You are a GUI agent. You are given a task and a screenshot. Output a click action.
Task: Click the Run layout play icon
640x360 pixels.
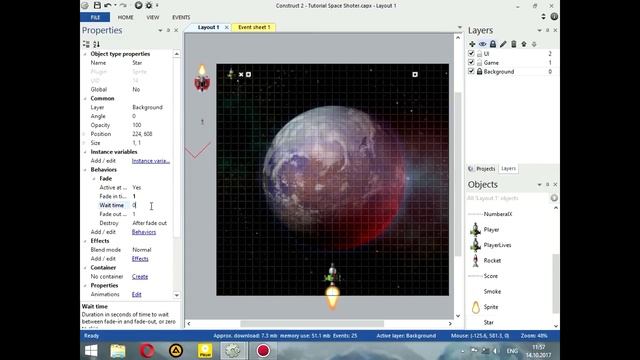pos(138,5)
